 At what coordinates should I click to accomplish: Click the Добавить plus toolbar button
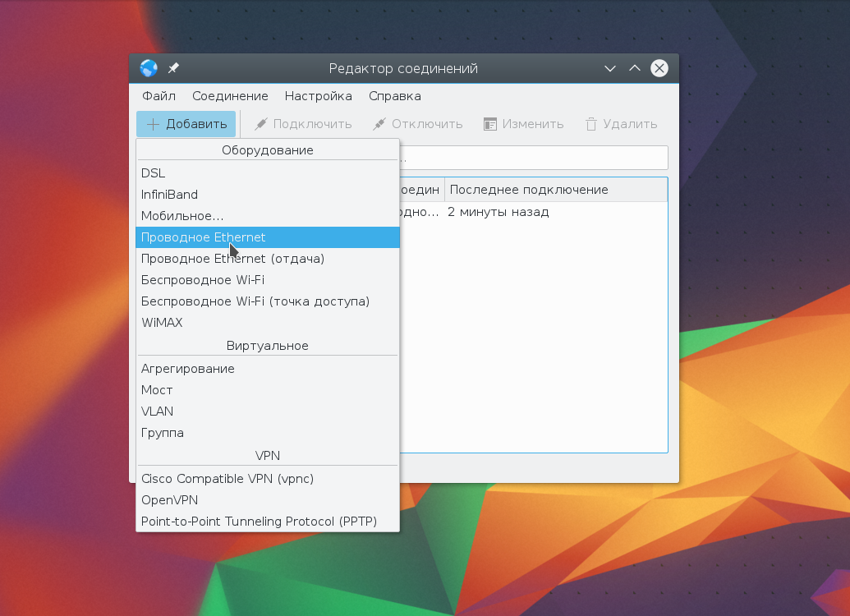tap(186, 124)
